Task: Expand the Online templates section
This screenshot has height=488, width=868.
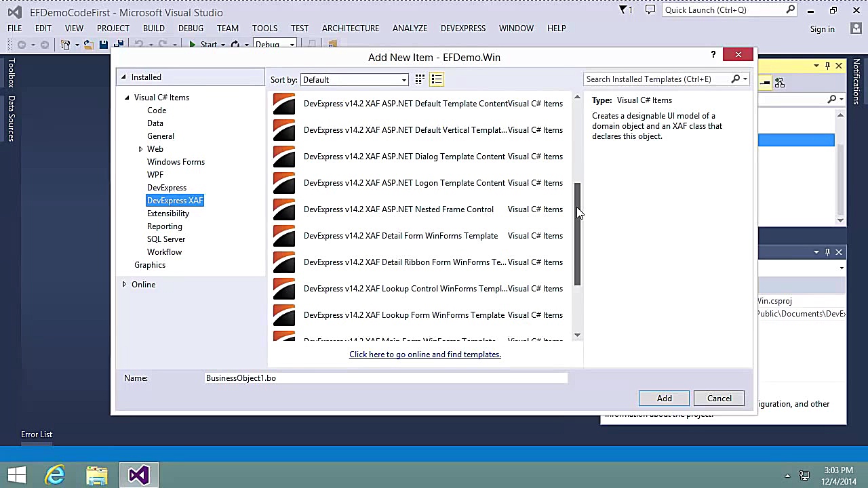Action: click(x=124, y=284)
